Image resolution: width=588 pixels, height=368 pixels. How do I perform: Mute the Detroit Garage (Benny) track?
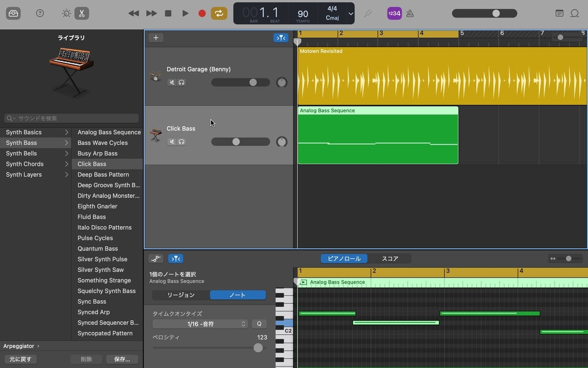click(172, 82)
